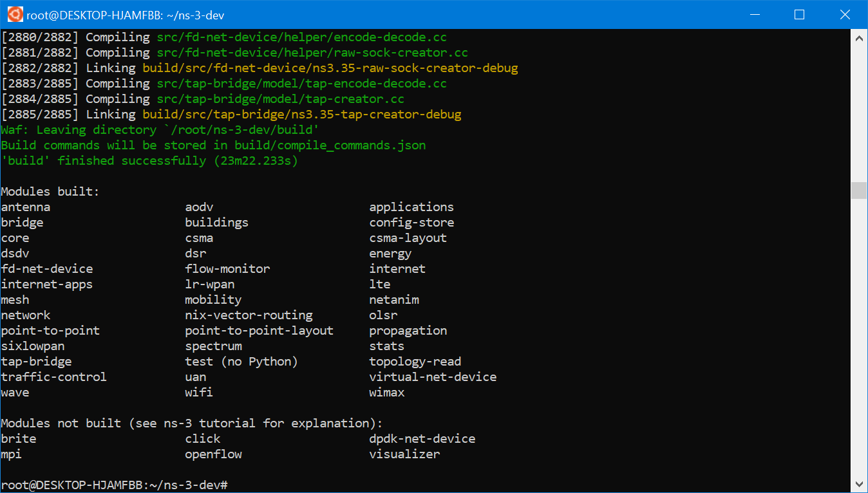Click the compile_commands.json output line

pos(213,145)
